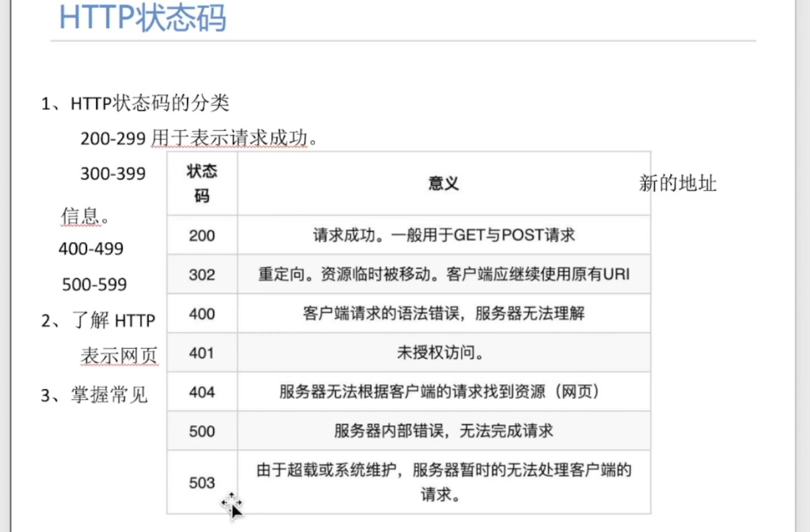Click the '300-399' range text
This screenshot has width=810, height=532.
pos(113,174)
